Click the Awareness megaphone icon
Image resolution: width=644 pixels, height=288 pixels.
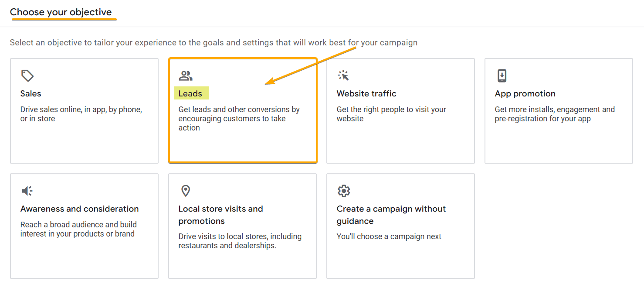click(27, 191)
